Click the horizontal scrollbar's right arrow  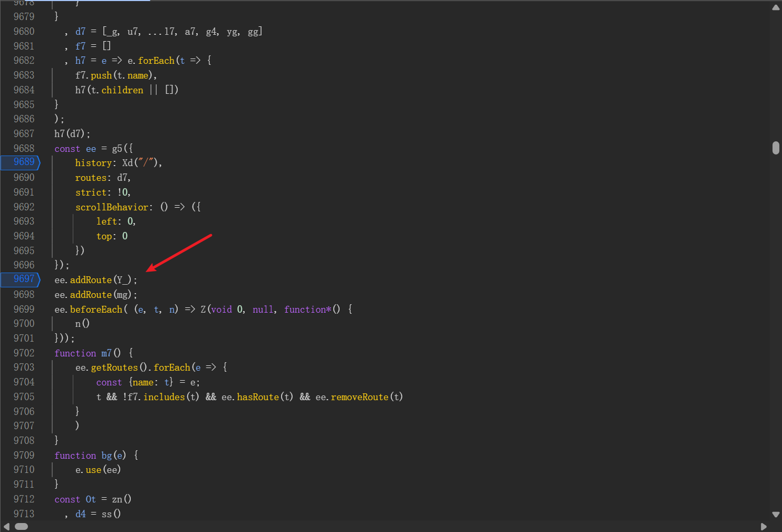point(764,526)
